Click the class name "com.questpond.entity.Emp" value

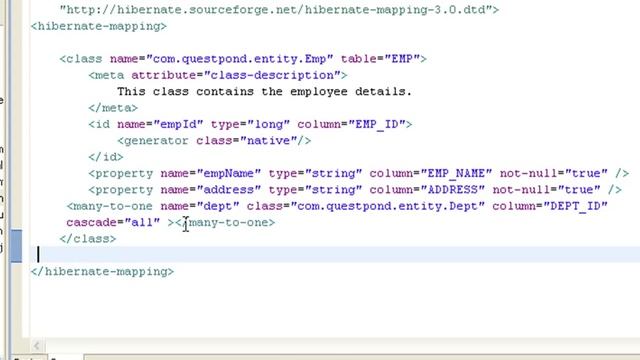[240, 59]
